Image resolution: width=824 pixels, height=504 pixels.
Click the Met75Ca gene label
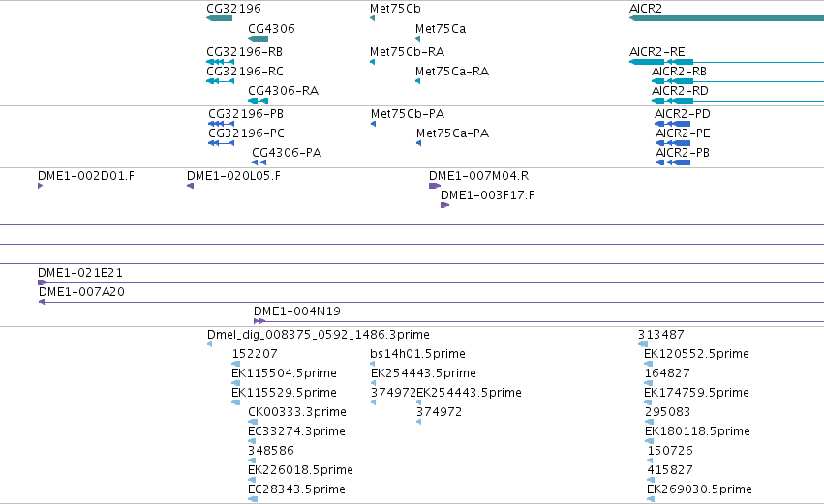tap(441, 28)
